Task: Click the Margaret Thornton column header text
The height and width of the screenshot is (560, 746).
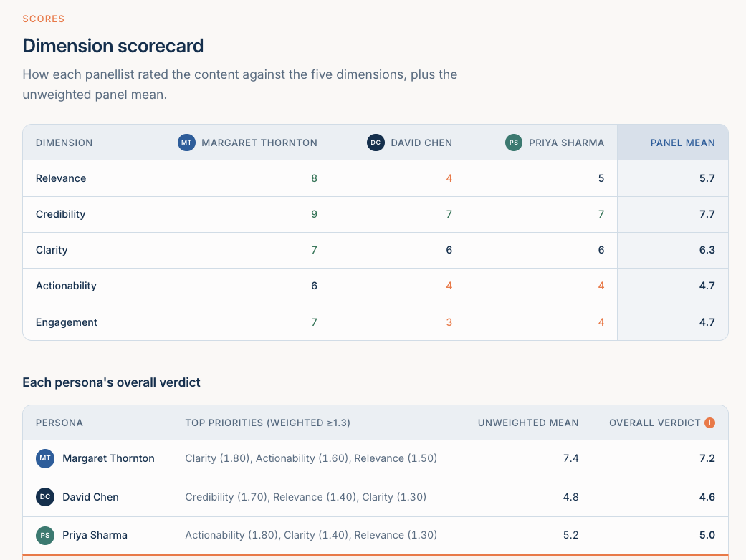Action: pos(259,143)
